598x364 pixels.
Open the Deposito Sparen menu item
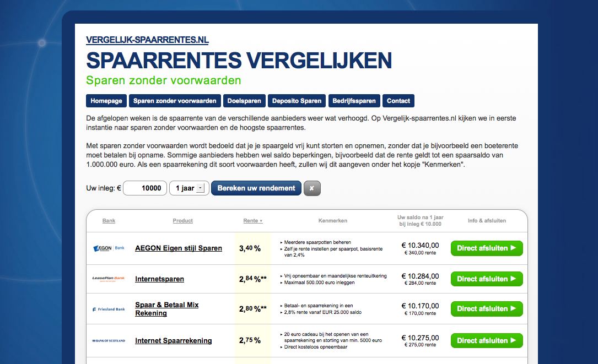pyautogui.click(x=297, y=101)
